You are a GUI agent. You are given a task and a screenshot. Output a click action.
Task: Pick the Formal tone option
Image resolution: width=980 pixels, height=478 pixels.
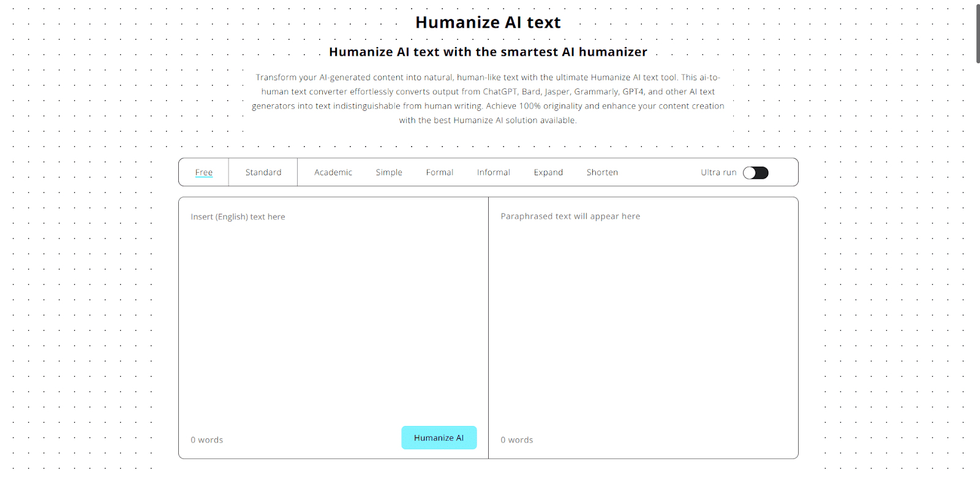click(x=440, y=172)
